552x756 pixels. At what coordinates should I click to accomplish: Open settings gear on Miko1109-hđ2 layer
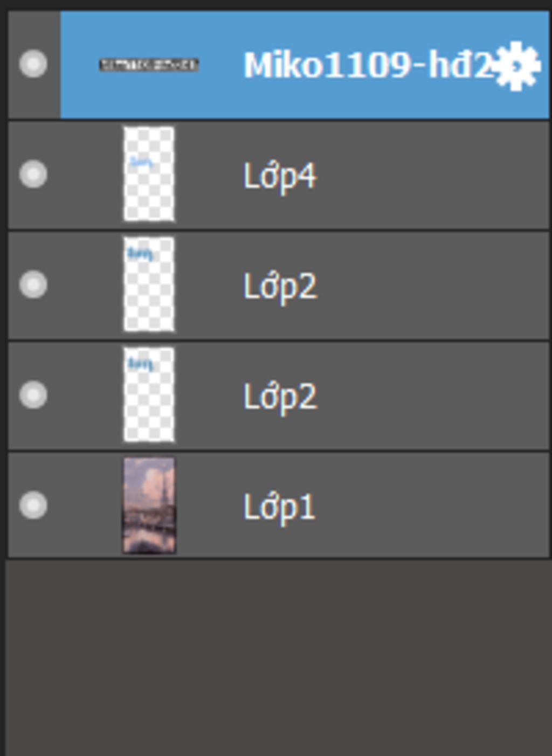click(x=517, y=66)
